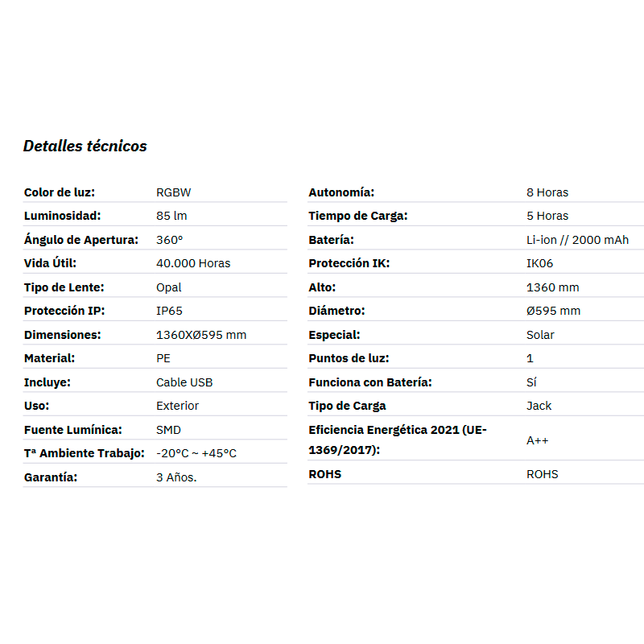
Task: Click the Detalles técnicos heading
Action: 85,146
